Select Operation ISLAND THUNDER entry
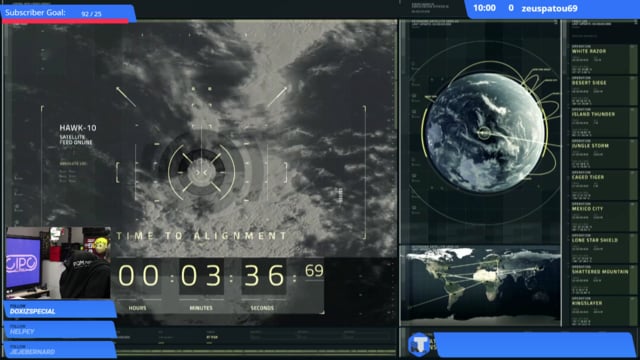640x360 pixels. click(x=604, y=122)
